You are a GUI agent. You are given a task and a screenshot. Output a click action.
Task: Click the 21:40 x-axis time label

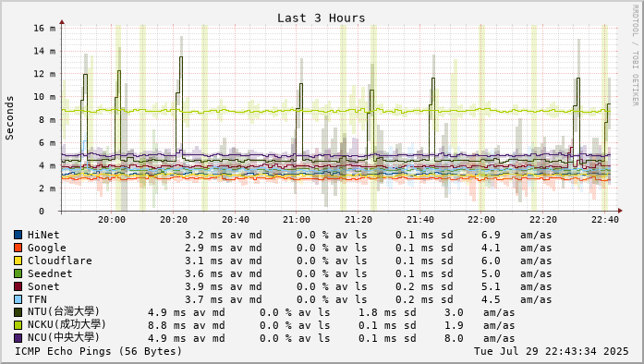(x=420, y=220)
